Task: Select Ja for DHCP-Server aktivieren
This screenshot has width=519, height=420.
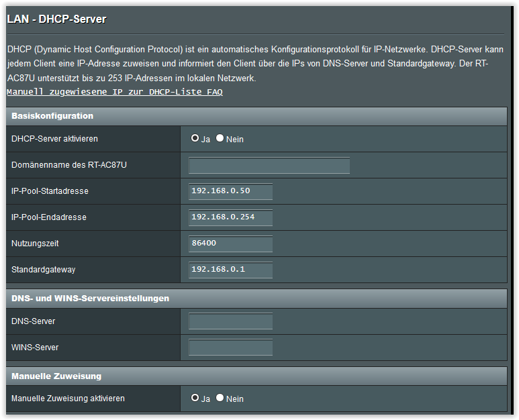Action: coord(195,138)
